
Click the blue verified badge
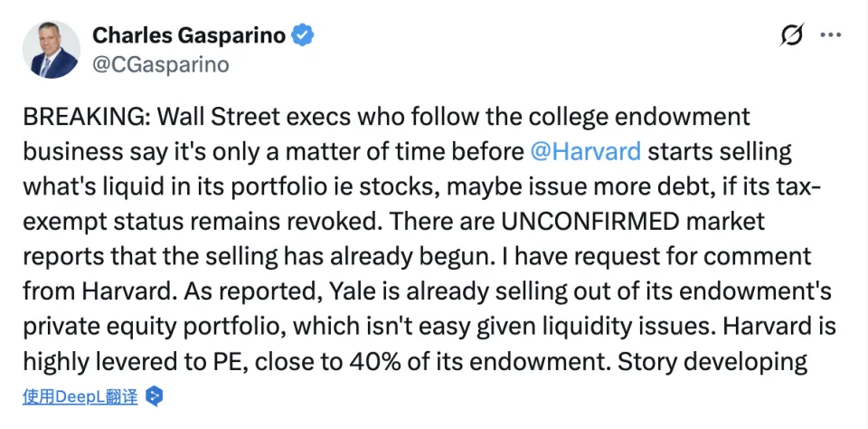point(306,36)
